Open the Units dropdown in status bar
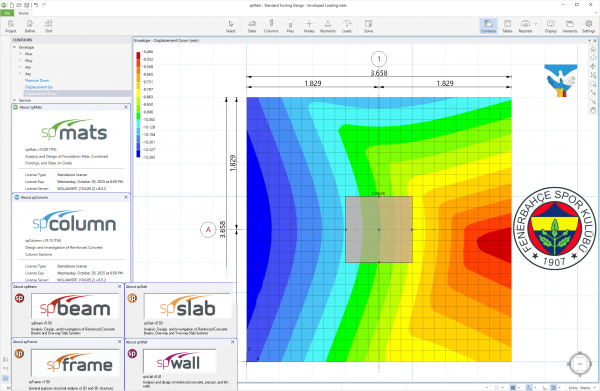This screenshot has width=600, height=391. tap(581, 388)
